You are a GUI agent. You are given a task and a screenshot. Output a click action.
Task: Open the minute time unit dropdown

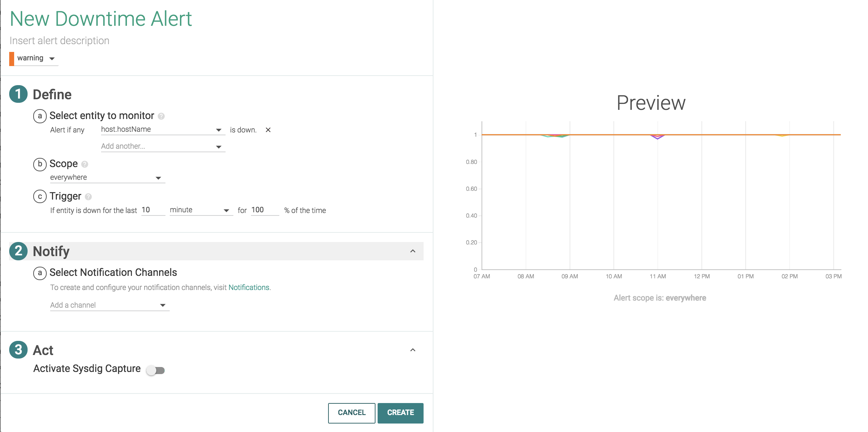point(201,210)
